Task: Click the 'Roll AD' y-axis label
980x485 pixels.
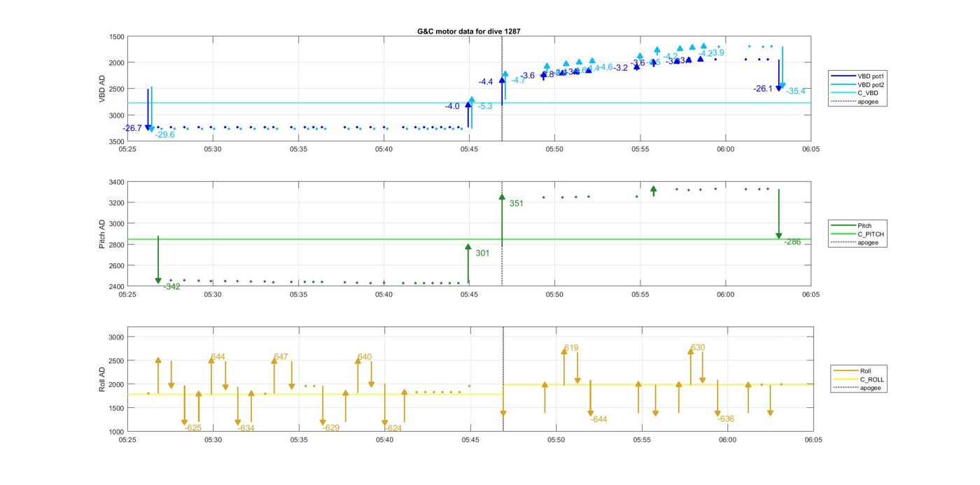Action: pos(102,379)
